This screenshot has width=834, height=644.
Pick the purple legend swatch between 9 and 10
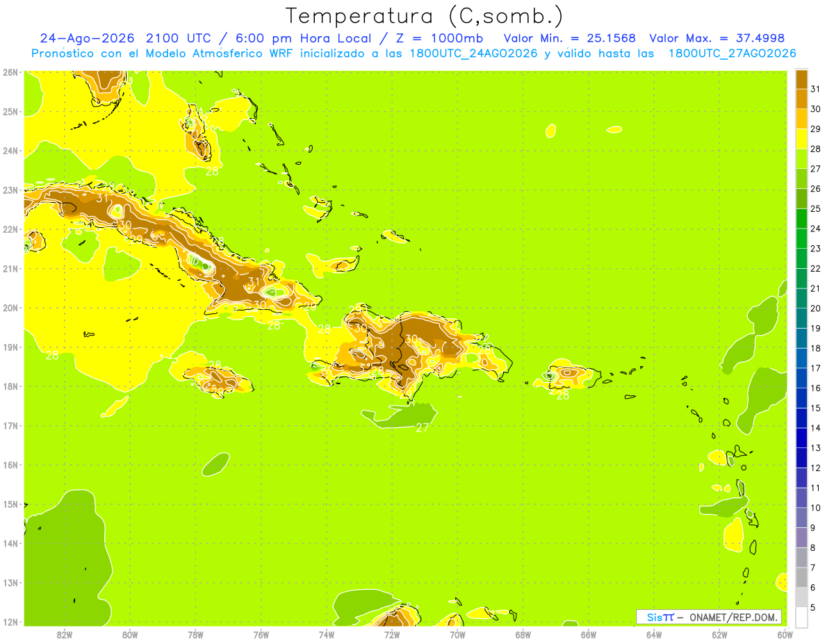click(801, 518)
